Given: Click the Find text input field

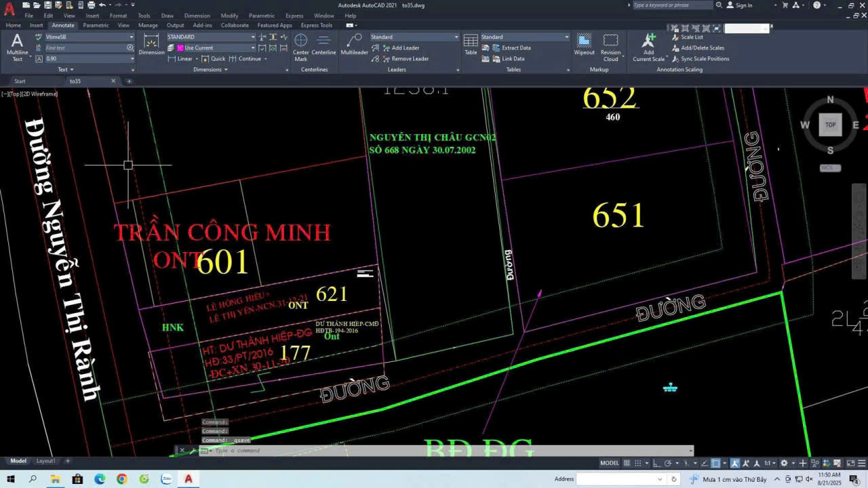Looking at the screenshot, I should click(85, 47).
